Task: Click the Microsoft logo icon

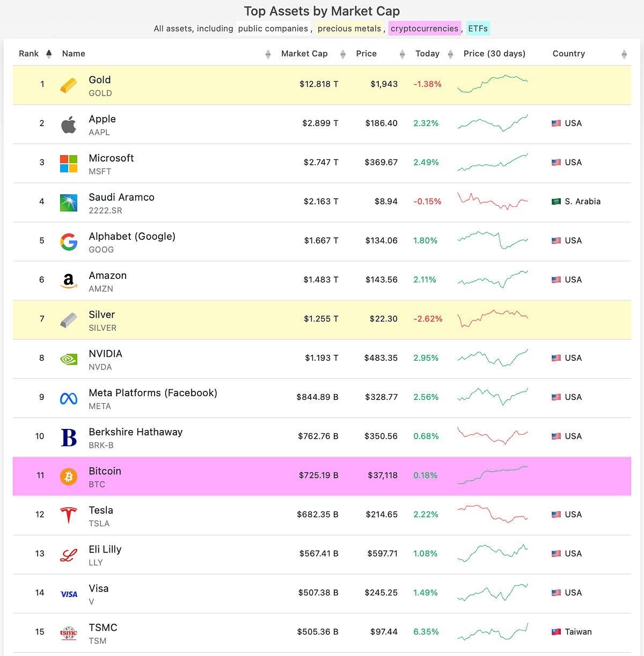Action: (69, 163)
